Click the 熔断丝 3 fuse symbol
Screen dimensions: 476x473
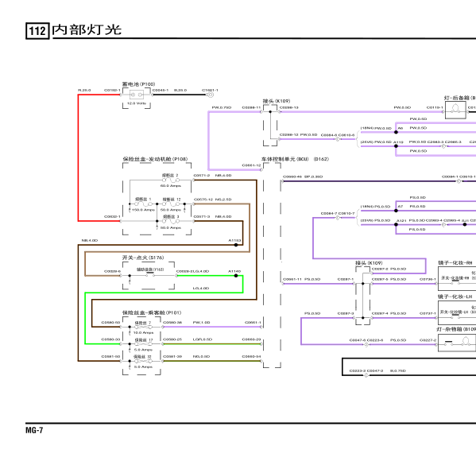[x=171, y=221]
